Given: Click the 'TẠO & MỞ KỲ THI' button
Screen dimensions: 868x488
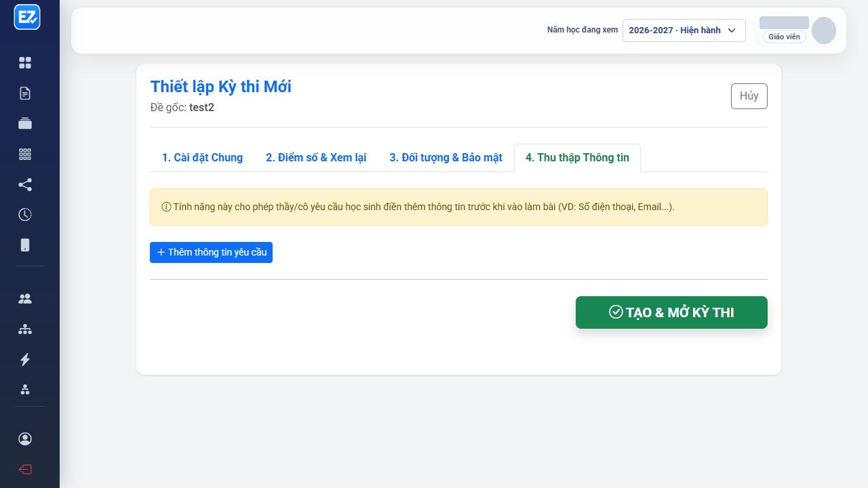Looking at the screenshot, I should pyautogui.click(x=671, y=312).
